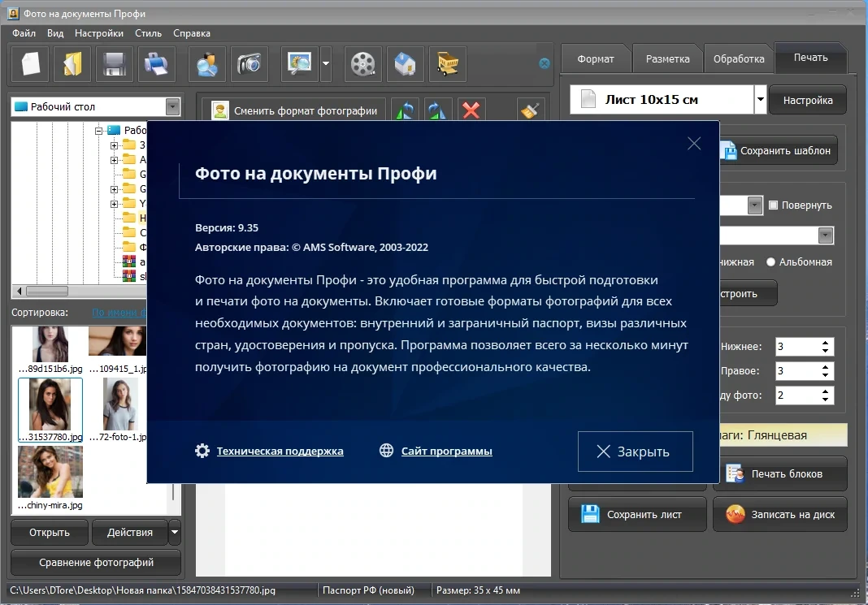Select thumbnail ...89d151b6.jpg
Viewport: 868px width, 605px height.
pyautogui.click(x=50, y=350)
